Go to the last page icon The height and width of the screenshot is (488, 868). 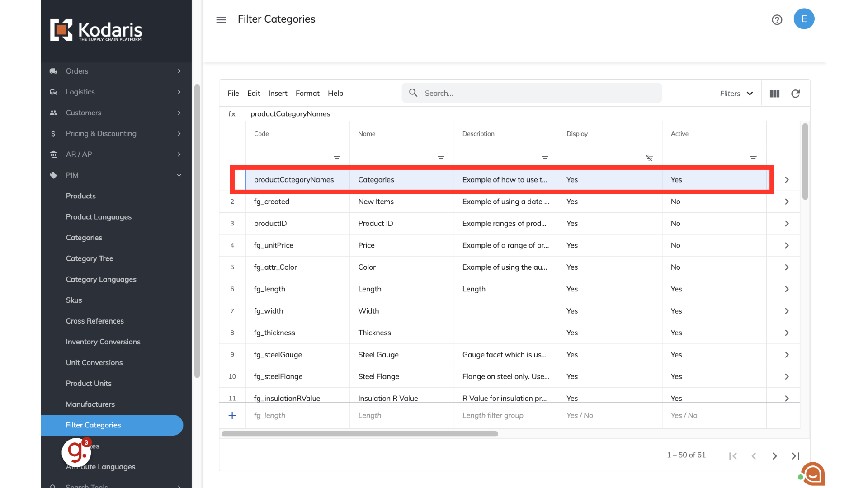click(795, 456)
